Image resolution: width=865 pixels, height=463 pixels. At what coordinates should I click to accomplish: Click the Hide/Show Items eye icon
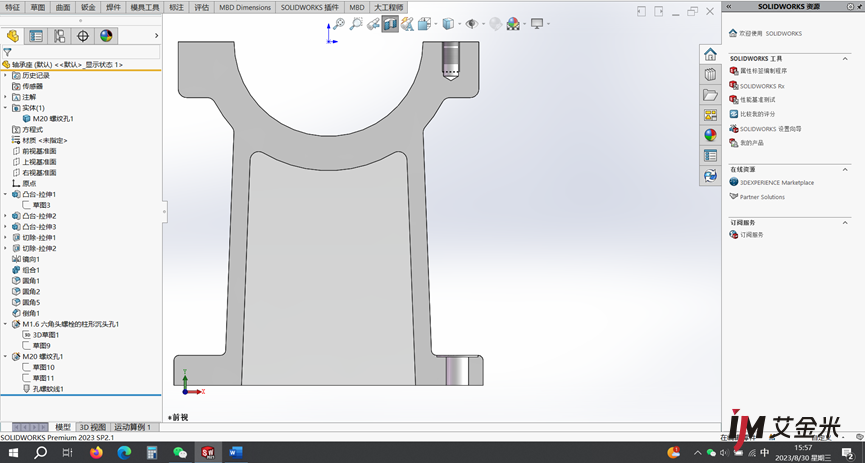point(471,24)
